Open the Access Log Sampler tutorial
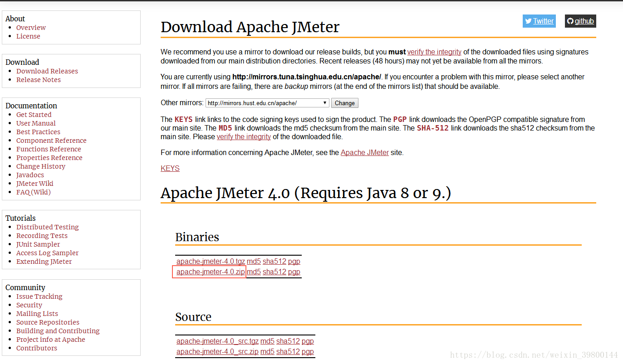The width and height of the screenshot is (623, 364). [47, 253]
